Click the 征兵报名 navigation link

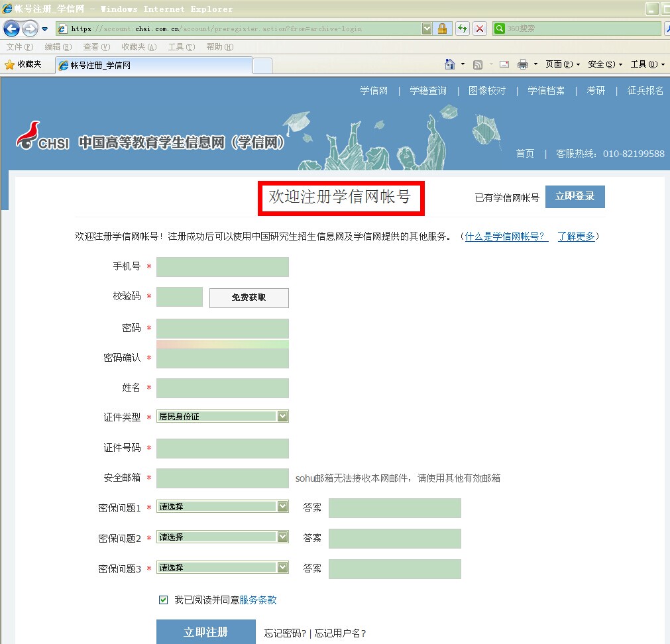645,91
